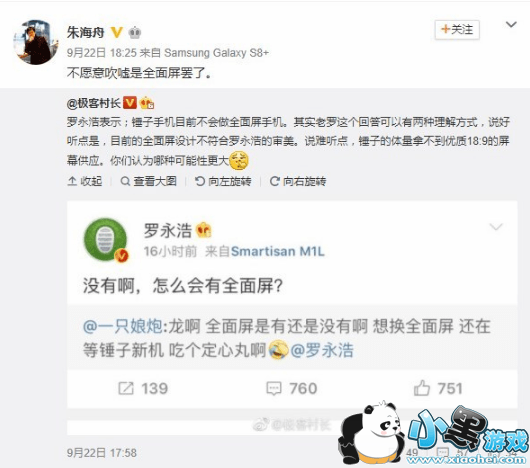
Task: Click 罗永浩's green avatar
Action: coord(106,240)
